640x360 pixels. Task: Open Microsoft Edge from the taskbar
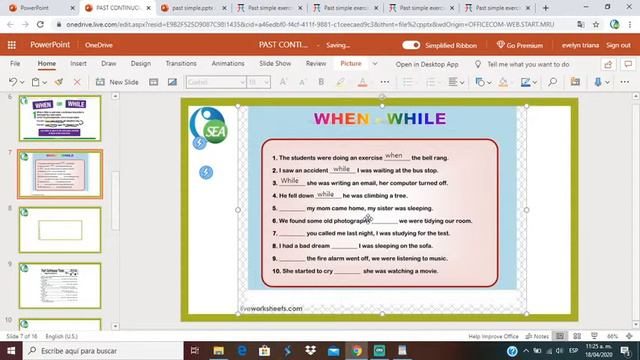(x=242, y=351)
